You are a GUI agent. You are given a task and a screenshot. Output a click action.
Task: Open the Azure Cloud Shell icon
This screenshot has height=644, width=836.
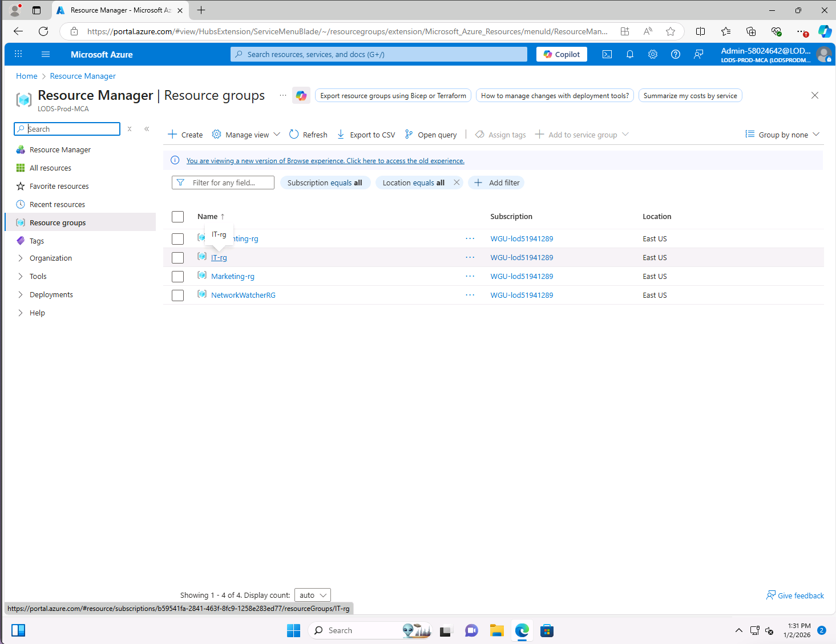pos(607,54)
